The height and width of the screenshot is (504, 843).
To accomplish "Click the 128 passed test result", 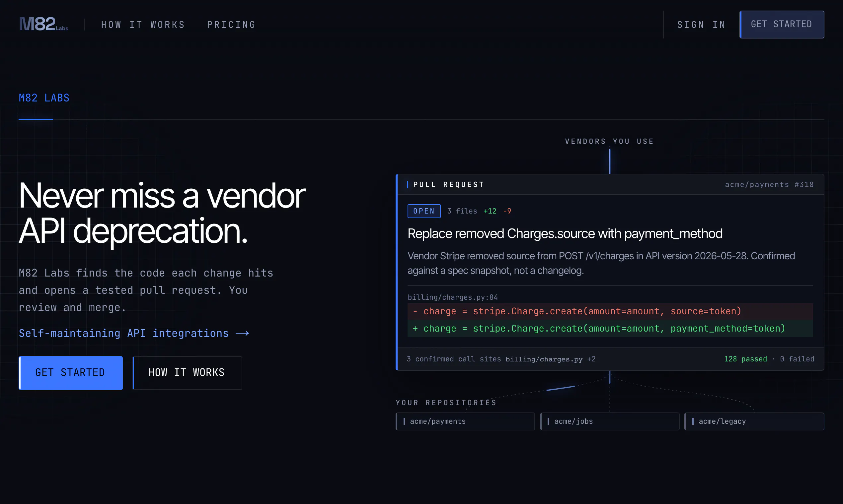I will [x=745, y=359].
